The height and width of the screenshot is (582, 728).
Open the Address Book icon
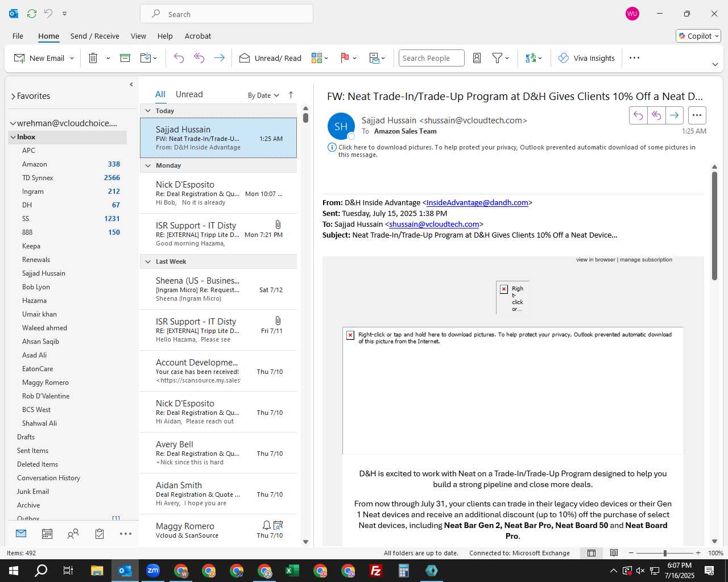(477, 58)
